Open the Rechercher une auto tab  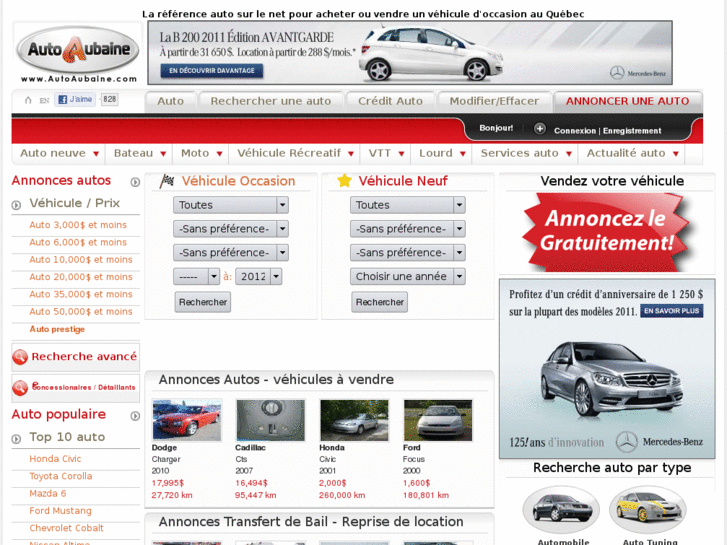pos(271,101)
